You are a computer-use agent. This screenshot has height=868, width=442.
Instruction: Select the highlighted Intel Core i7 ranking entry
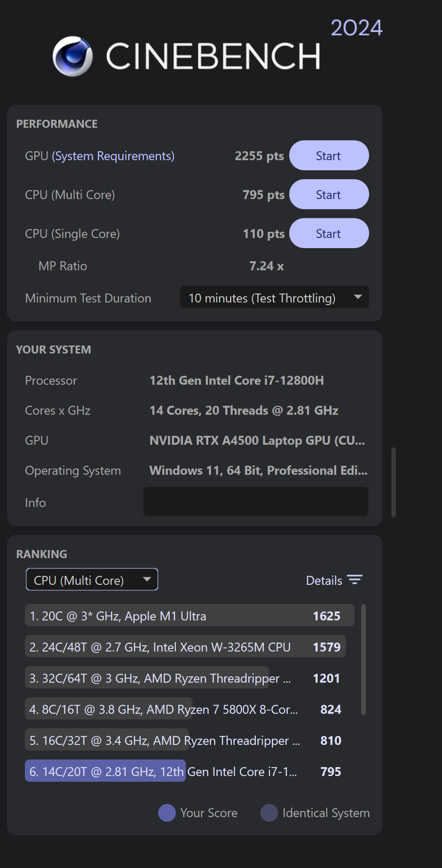185,772
